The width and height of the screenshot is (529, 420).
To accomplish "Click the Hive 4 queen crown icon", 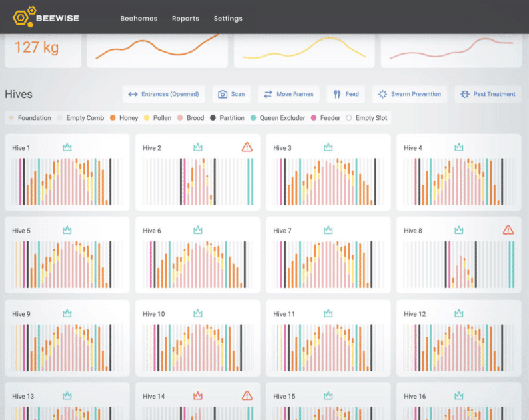I will click(x=459, y=147).
